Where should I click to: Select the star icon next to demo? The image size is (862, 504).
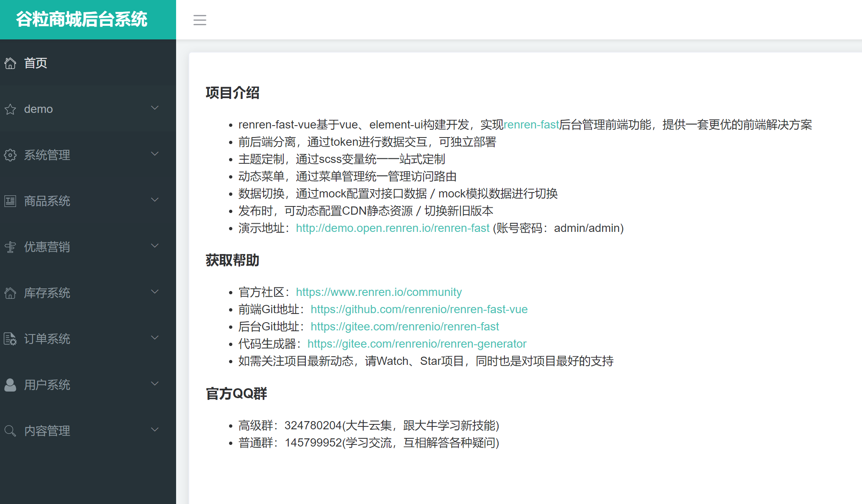tap(10, 109)
